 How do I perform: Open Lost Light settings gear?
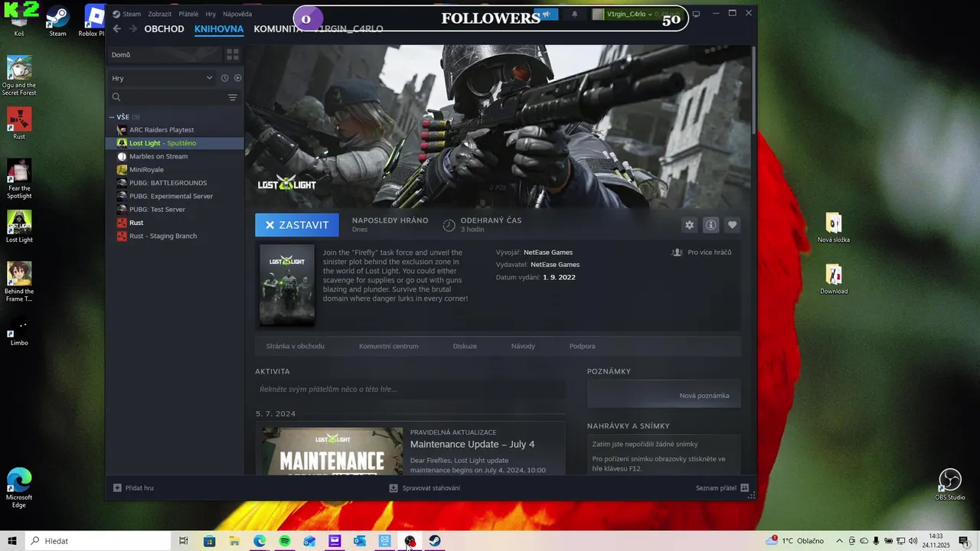[689, 225]
